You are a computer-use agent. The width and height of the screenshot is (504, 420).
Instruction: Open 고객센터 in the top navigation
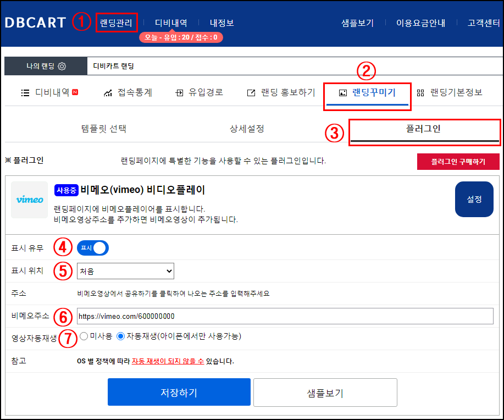pyautogui.click(x=484, y=23)
